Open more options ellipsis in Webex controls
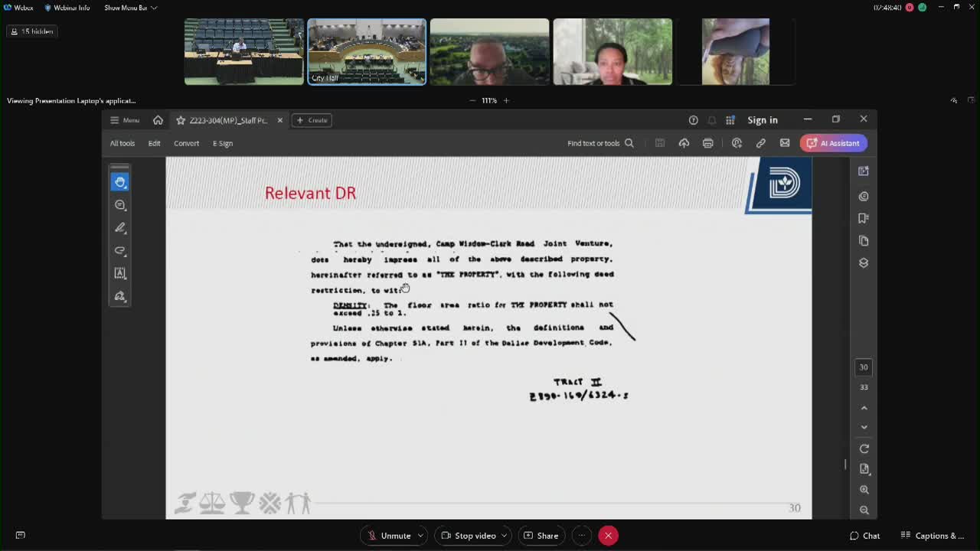The width and height of the screenshot is (980, 551). pos(582,536)
